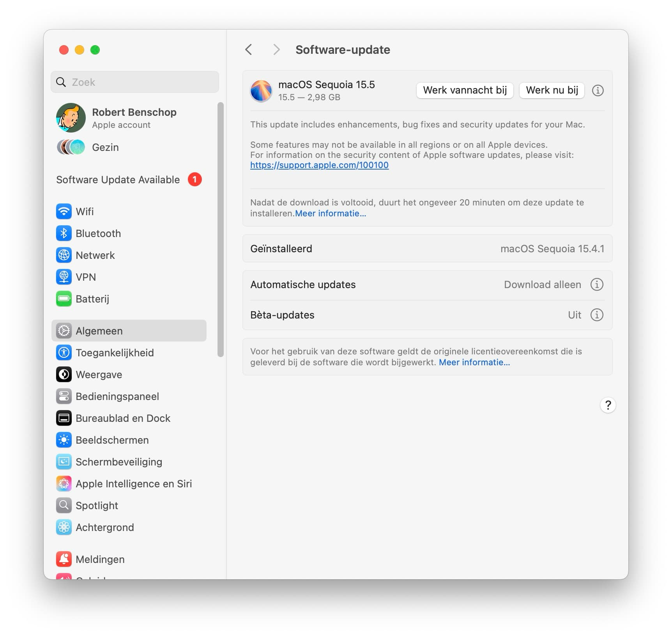Screen dimensions: 672x637
Task: Click the Gezin family avatars icon
Action: click(x=71, y=147)
